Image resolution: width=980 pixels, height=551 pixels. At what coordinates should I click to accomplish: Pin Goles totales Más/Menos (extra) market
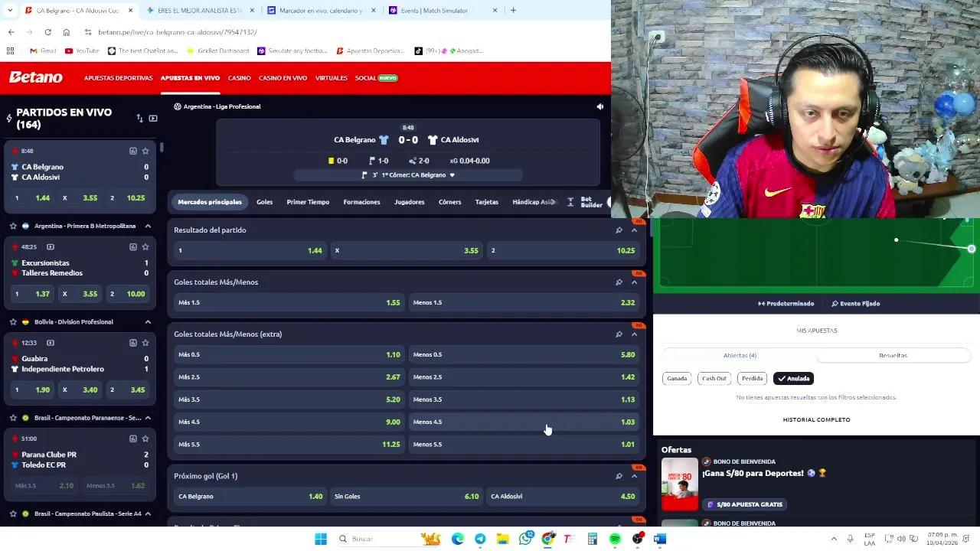619,334
